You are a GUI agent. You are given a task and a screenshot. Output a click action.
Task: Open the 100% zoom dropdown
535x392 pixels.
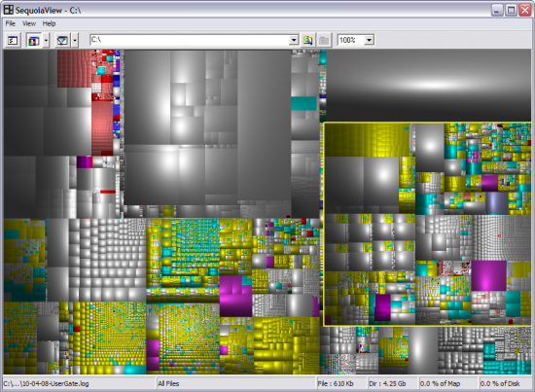pyautogui.click(x=369, y=40)
